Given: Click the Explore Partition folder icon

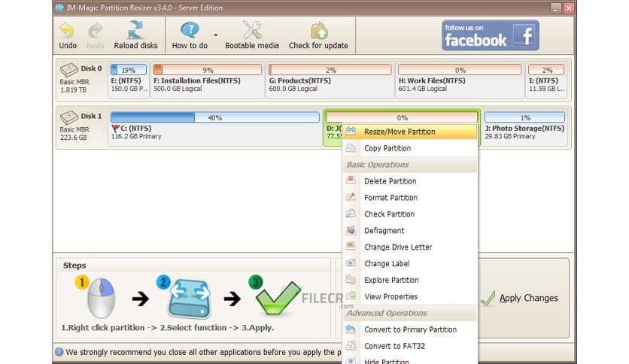Looking at the screenshot, I should (x=351, y=279).
